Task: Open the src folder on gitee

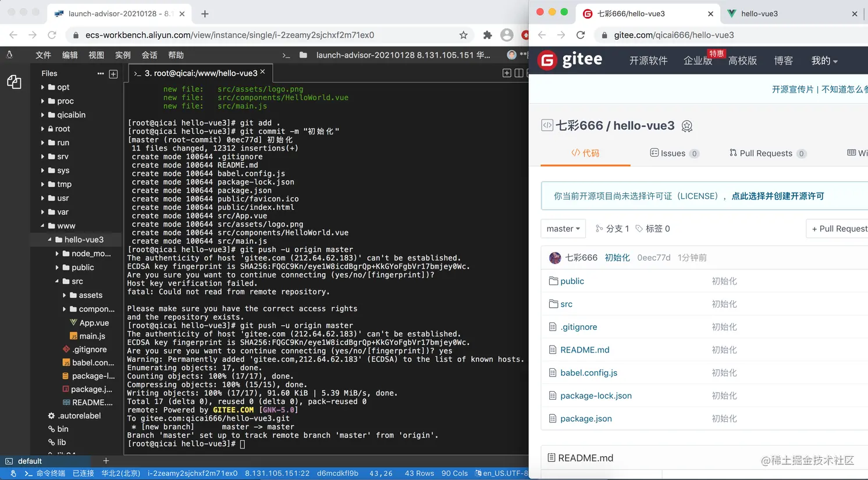Action: [566, 304]
